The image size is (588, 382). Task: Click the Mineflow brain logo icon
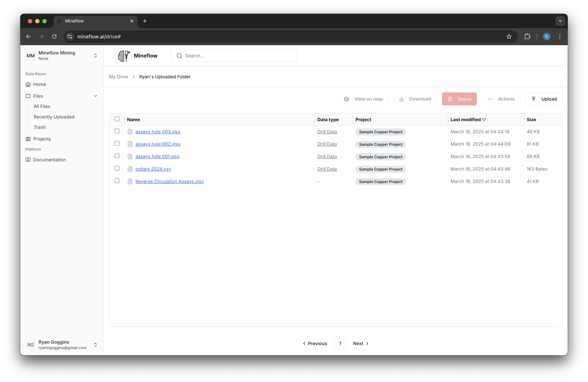[x=124, y=56]
